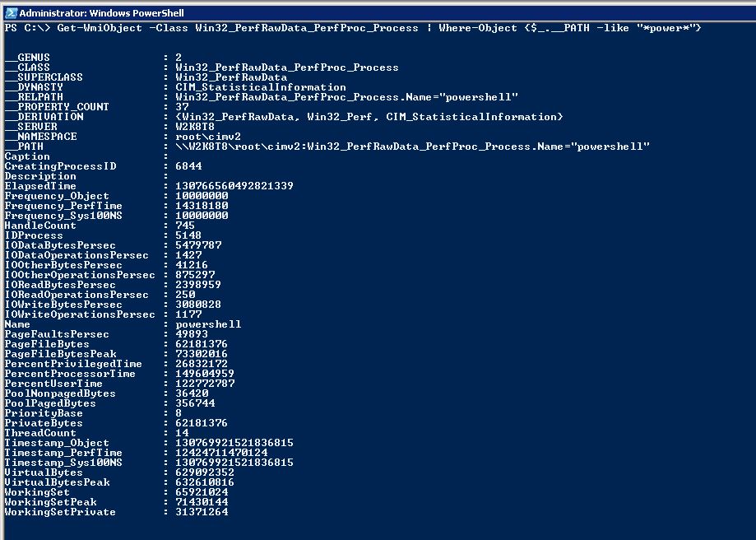This screenshot has height=540, width=756.
Task: Click the HandleCount value 745
Action: click(x=185, y=226)
